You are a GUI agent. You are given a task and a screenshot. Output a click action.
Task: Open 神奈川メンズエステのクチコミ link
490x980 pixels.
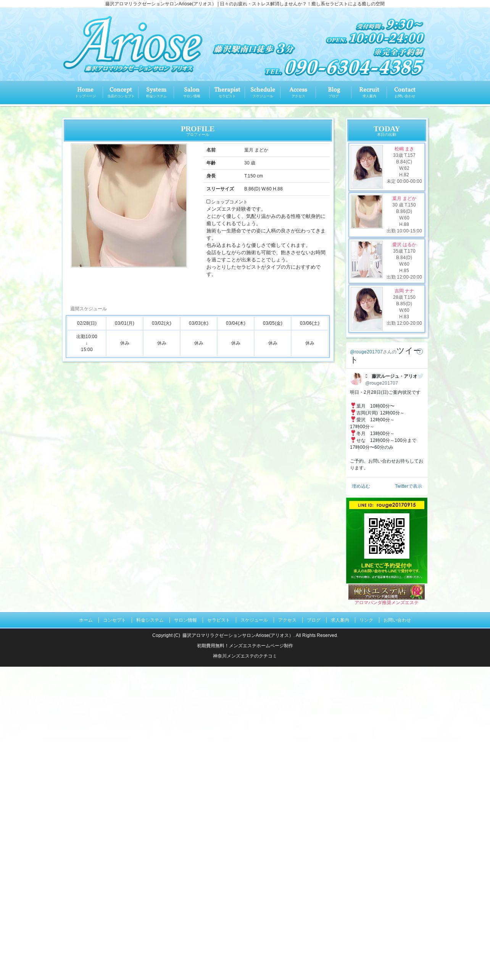click(245, 656)
